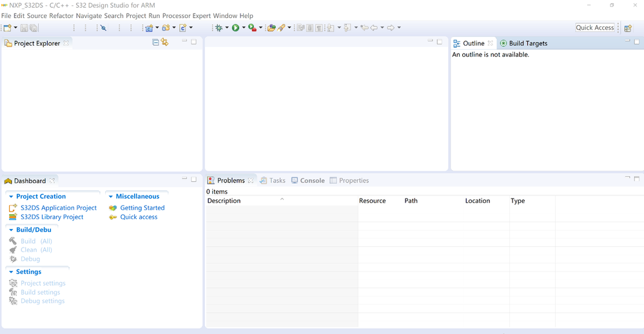This screenshot has width=644, height=334.
Task: Click the Save toolbar icon
Action: click(24, 28)
